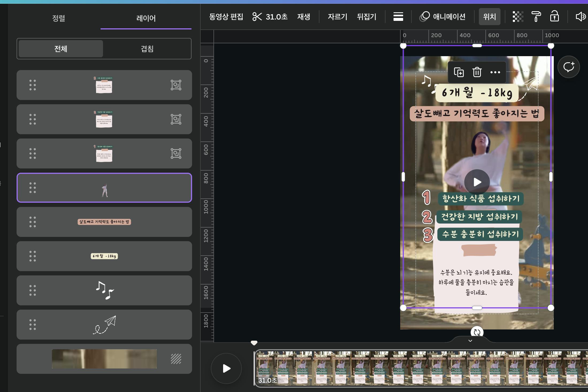
Task: Switch to the 정렬 tab
Action: (59, 18)
